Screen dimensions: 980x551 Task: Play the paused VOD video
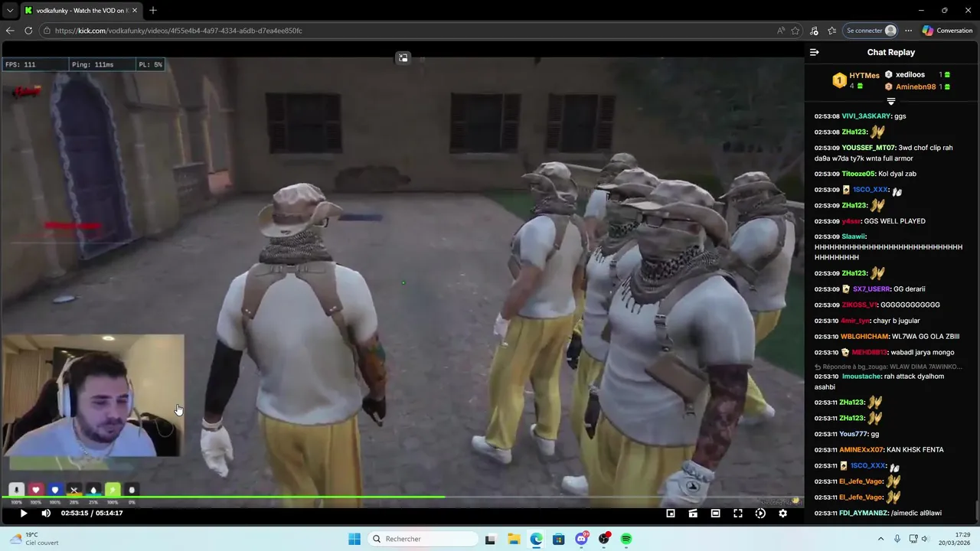tap(24, 514)
